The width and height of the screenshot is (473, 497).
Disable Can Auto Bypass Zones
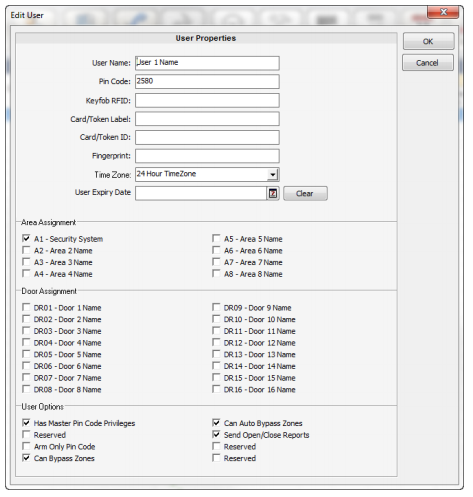pyautogui.click(x=216, y=423)
